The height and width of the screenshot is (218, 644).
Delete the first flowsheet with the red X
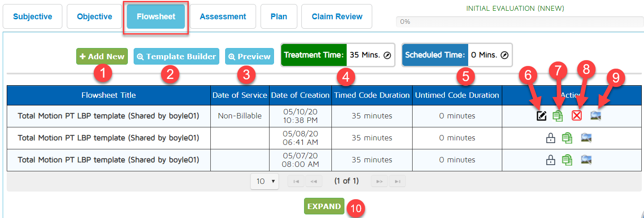(577, 116)
